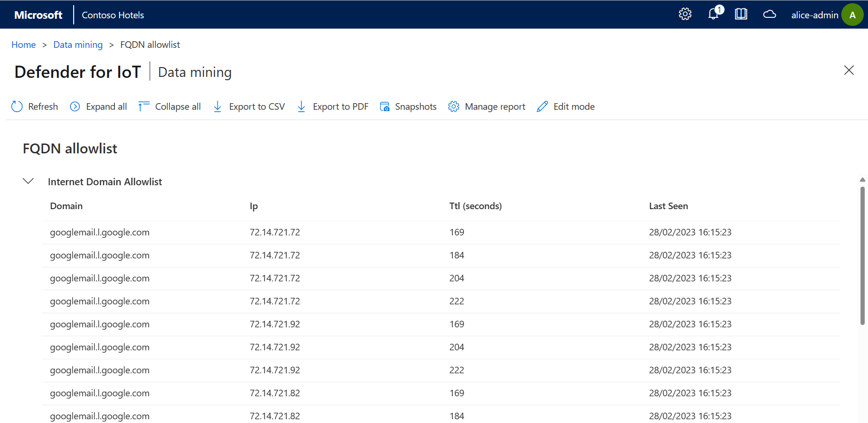Go to Data mining breadcrumb
Image resolution: width=868 pixels, height=423 pixels.
click(x=78, y=45)
